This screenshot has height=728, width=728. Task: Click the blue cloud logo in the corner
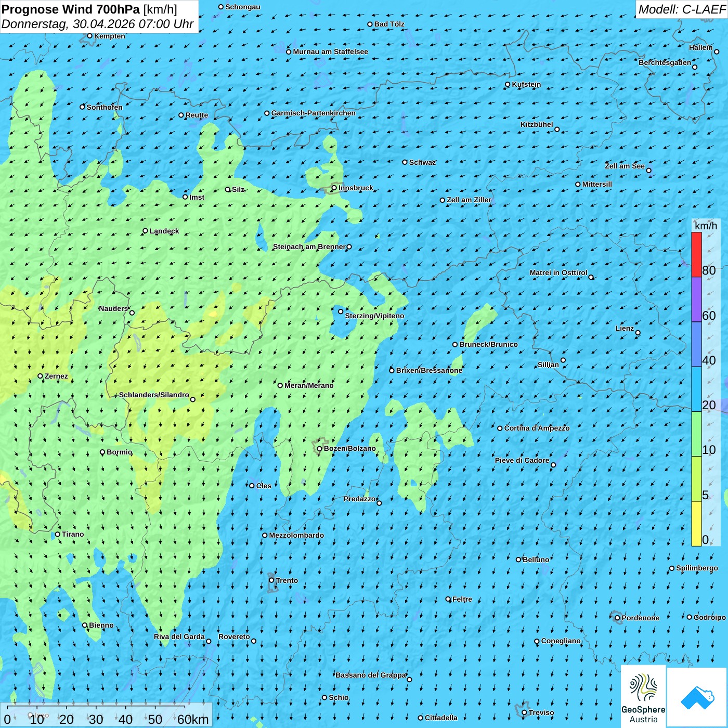[x=697, y=697]
